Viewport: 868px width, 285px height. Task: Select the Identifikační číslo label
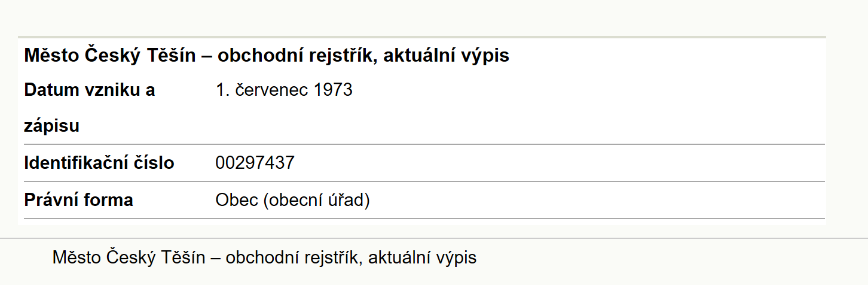pyautogui.click(x=99, y=163)
